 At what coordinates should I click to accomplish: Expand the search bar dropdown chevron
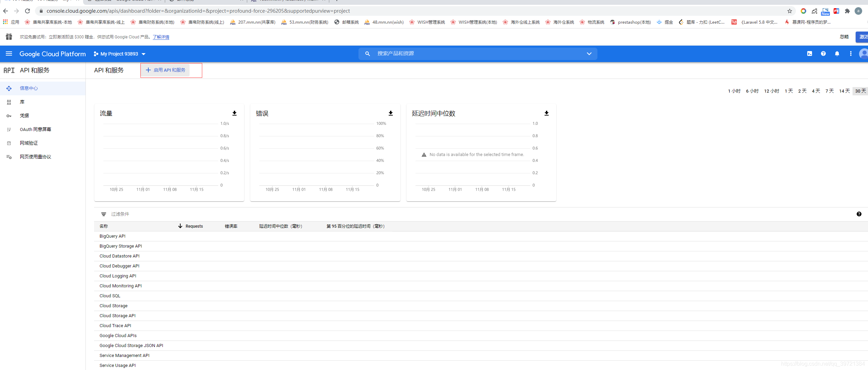[589, 54]
